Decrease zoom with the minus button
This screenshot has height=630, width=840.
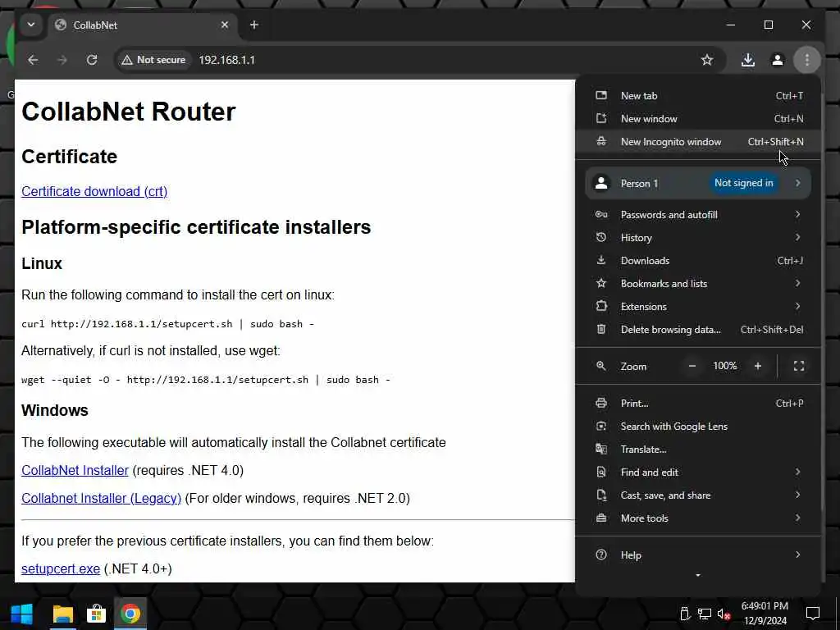692,366
